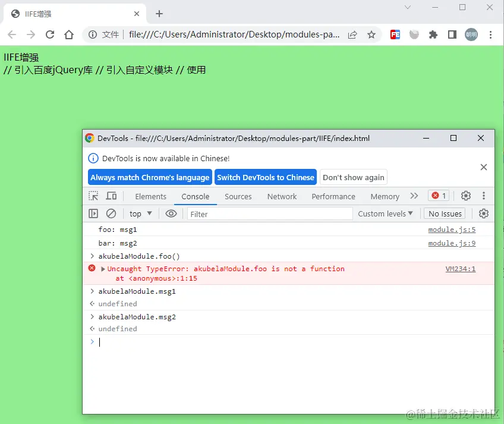Select the akubelaModule.msg2 command entry

point(137,317)
